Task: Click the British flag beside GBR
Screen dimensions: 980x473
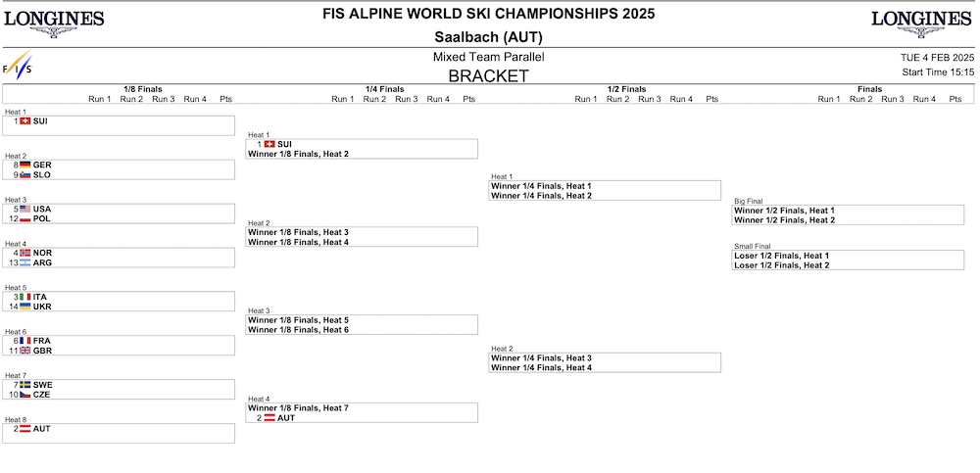Action: pyautogui.click(x=25, y=351)
